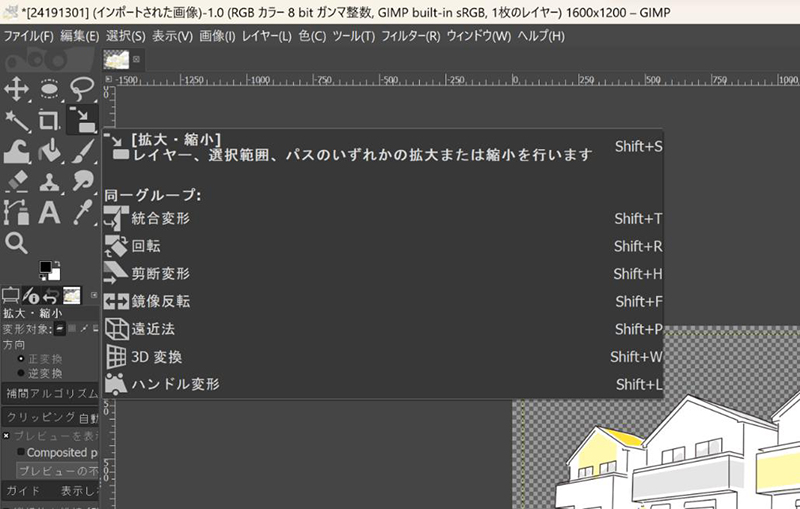The image size is (800, 509).
Task: Open the 色(C) menu
Action: tap(312, 36)
